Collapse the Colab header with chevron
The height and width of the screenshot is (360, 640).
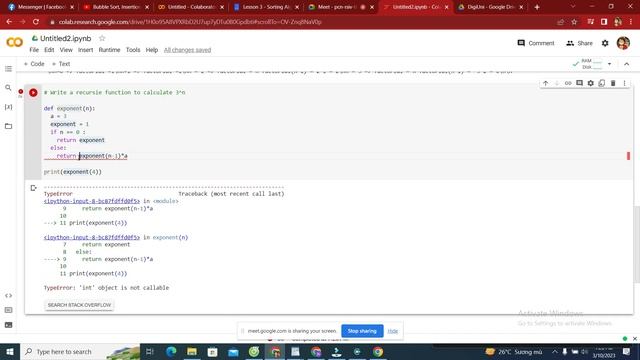(x=627, y=64)
